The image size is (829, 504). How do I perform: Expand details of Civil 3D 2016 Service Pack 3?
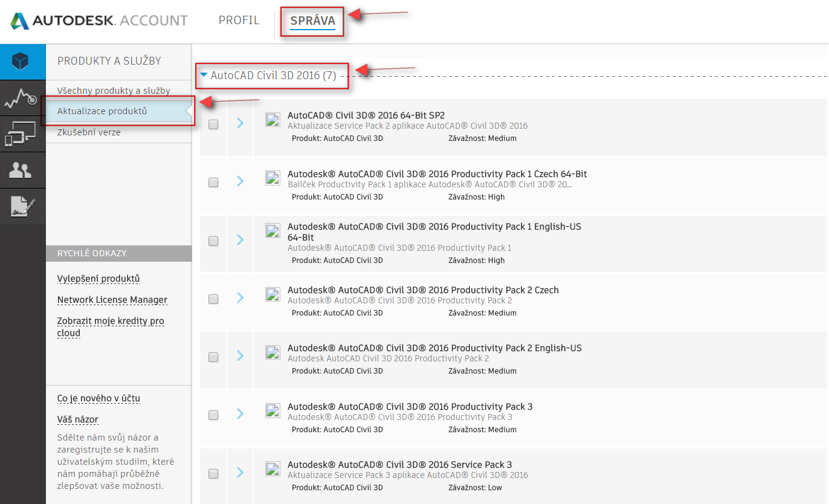coord(240,472)
